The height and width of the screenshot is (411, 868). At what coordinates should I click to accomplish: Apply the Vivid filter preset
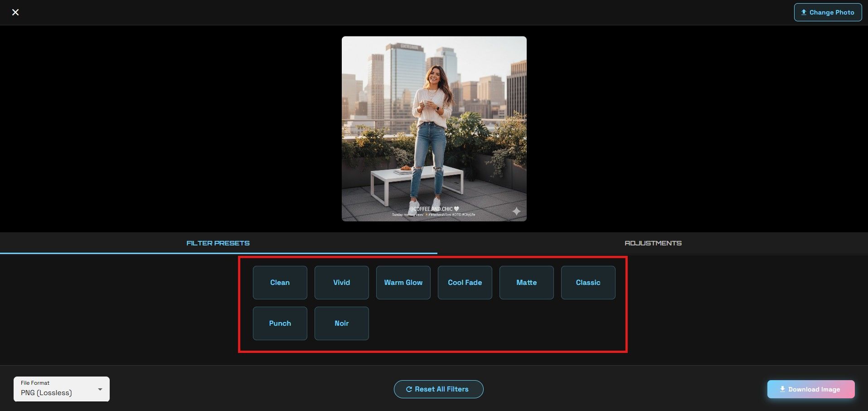pyautogui.click(x=341, y=282)
